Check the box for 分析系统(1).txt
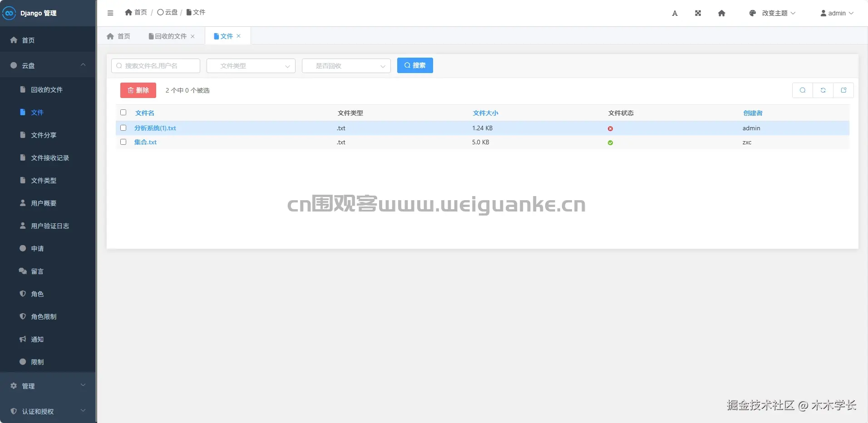This screenshot has height=423, width=868. [123, 128]
